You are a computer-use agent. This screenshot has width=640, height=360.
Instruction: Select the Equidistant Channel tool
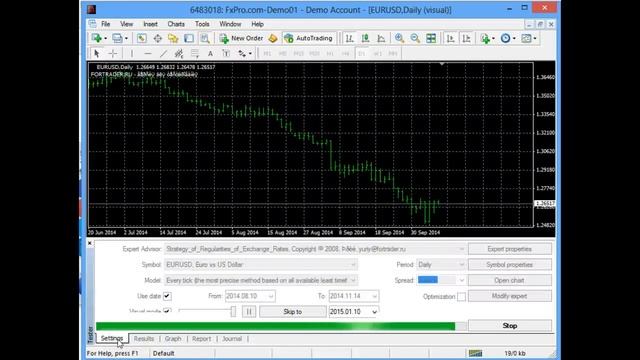click(x=179, y=53)
